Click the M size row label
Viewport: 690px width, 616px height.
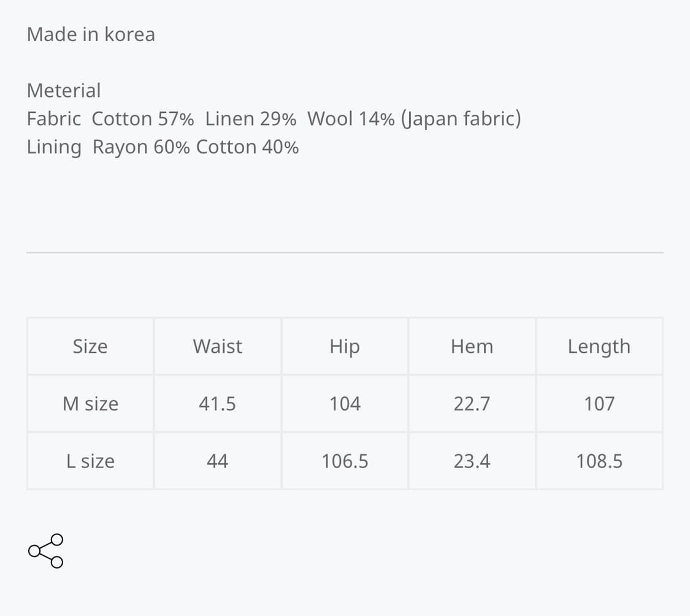90,404
